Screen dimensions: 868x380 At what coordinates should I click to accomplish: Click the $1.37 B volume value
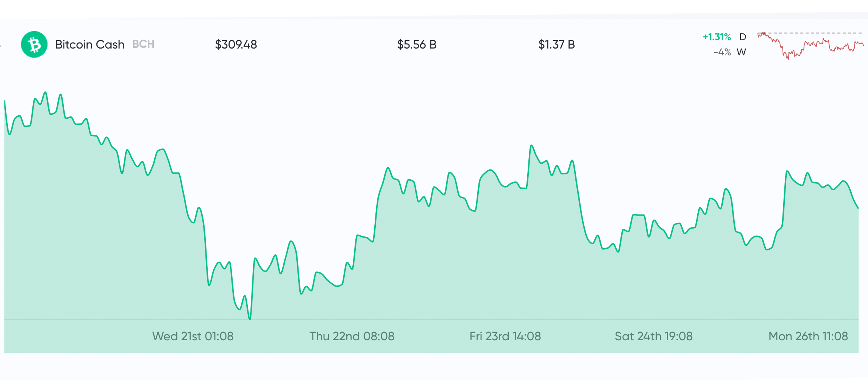556,45
